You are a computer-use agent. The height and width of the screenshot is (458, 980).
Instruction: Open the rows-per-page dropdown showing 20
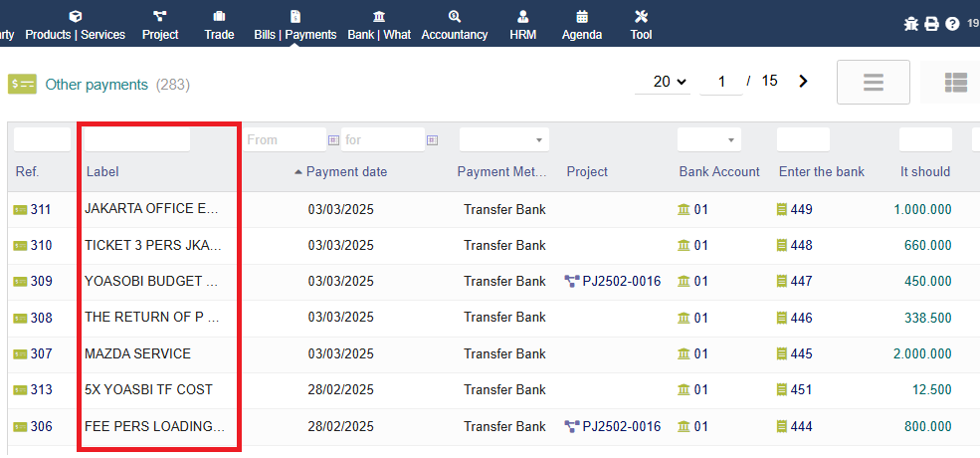tap(662, 82)
